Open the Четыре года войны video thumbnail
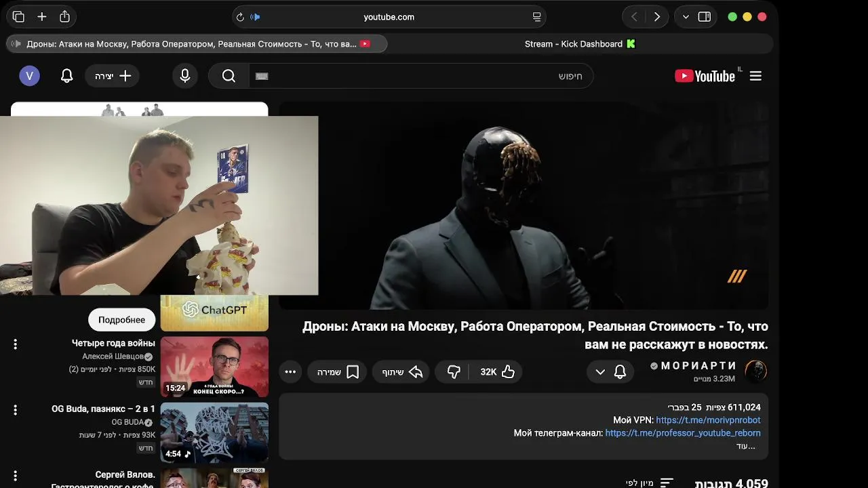Screen dimensions: 868x488 click(214, 367)
